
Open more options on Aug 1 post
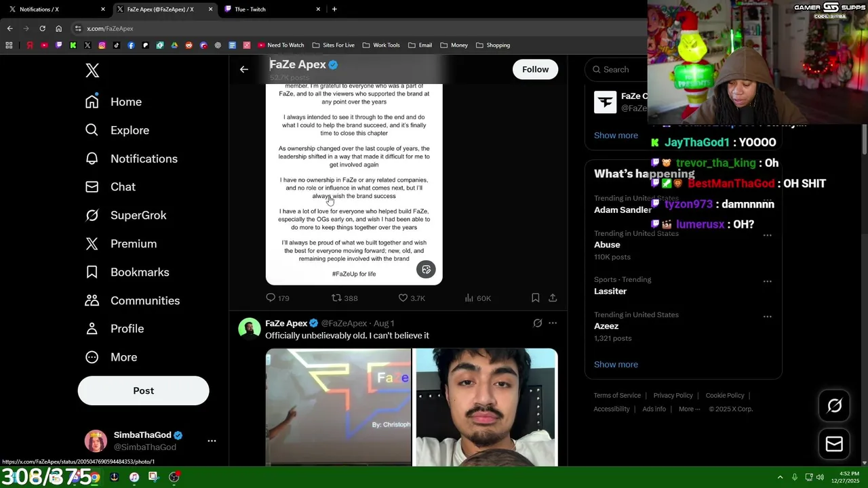pos(553,323)
